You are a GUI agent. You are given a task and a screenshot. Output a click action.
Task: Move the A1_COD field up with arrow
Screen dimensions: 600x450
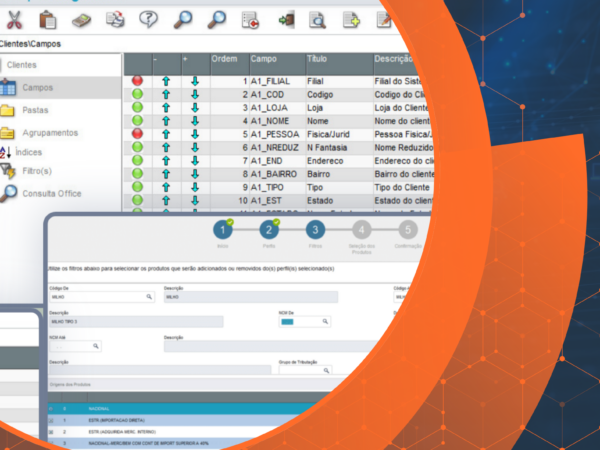165,93
